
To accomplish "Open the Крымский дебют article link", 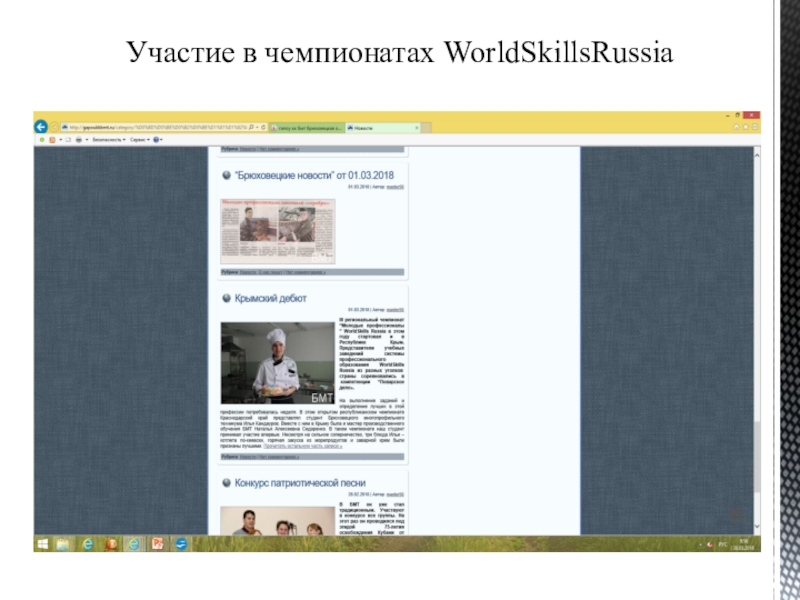I will coord(271,298).
